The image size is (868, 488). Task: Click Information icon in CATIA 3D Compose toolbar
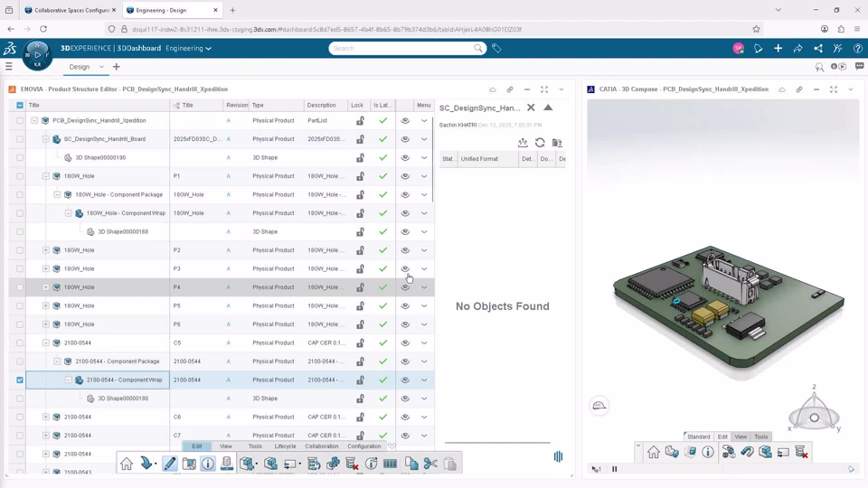708,452
